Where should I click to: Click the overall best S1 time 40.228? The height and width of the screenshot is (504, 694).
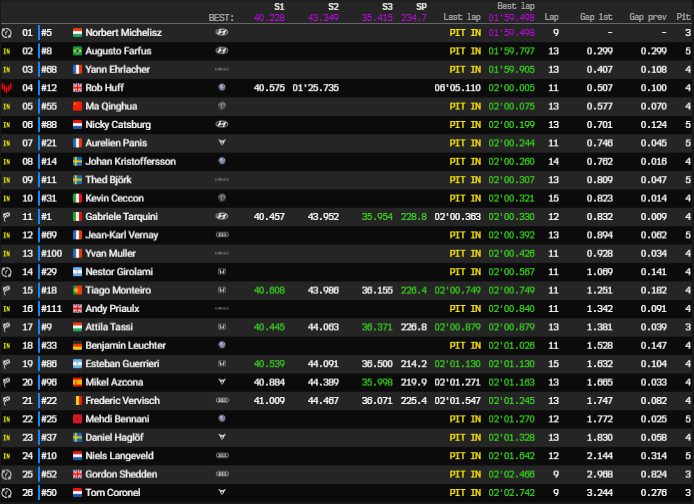point(269,18)
